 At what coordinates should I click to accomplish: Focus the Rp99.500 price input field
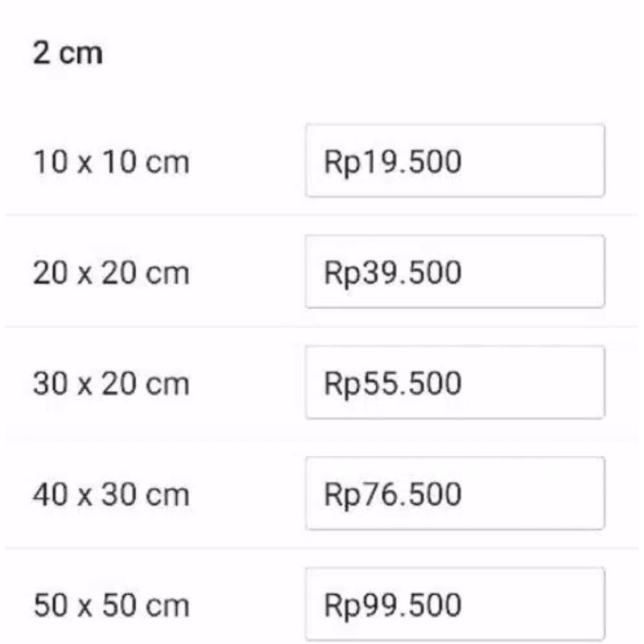point(454,604)
